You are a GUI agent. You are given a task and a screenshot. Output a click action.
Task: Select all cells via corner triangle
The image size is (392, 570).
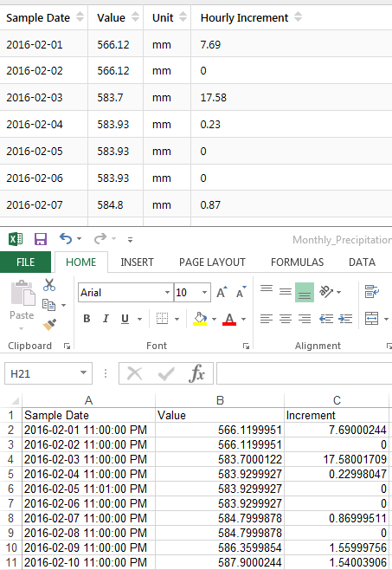(15, 400)
